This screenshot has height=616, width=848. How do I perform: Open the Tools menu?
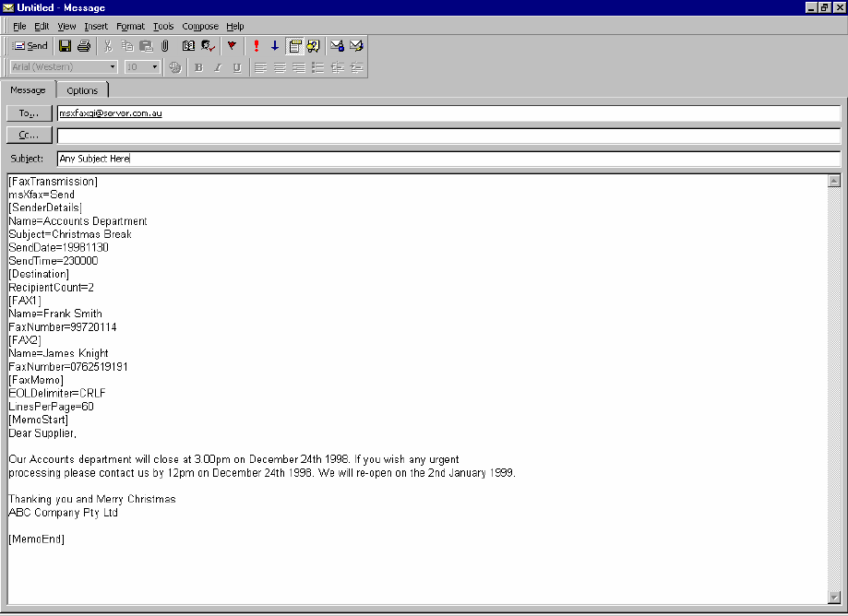pyautogui.click(x=163, y=26)
